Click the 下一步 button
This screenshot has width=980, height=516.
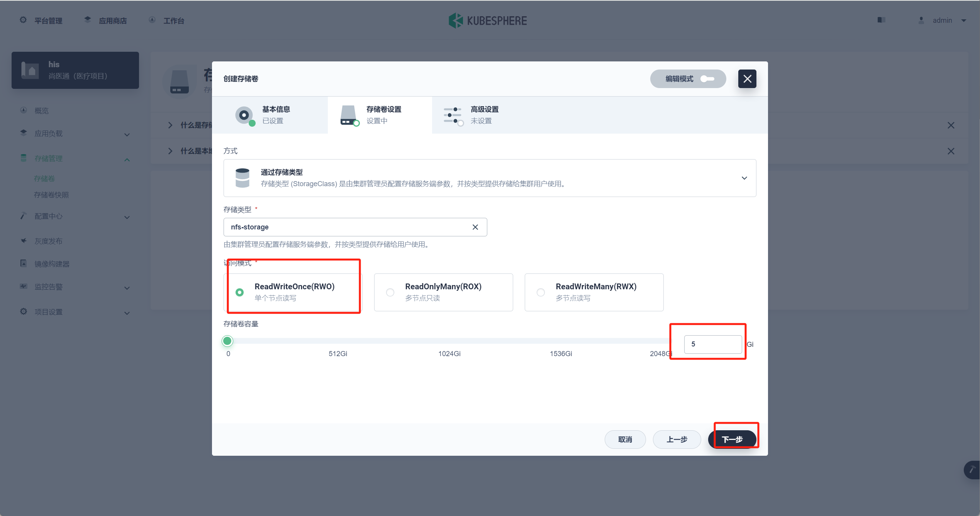click(x=732, y=440)
